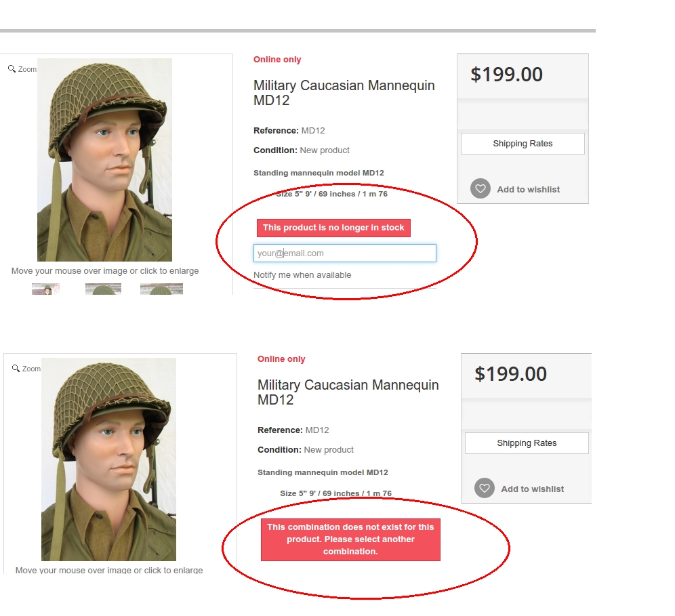Click the 'This combination does not exist' warning
This screenshot has height=616, width=675.
(x=350, y=539)
